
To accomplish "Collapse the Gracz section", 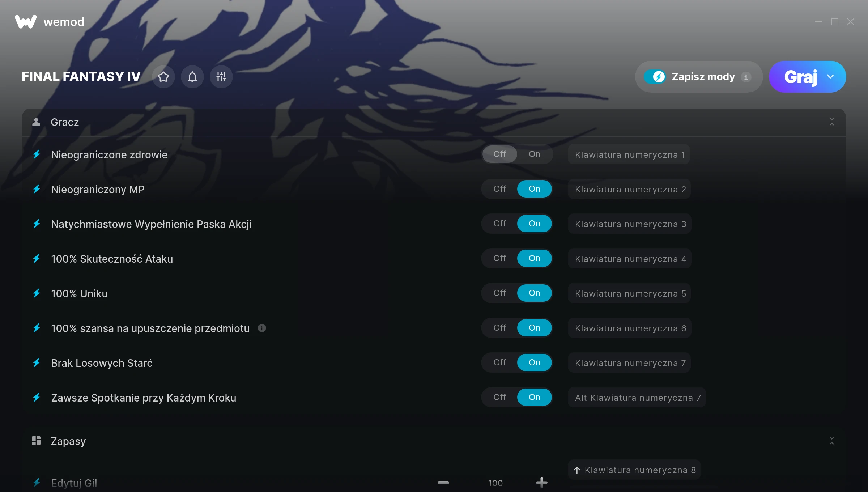I will pyautogui.click(x=832, y=122).
